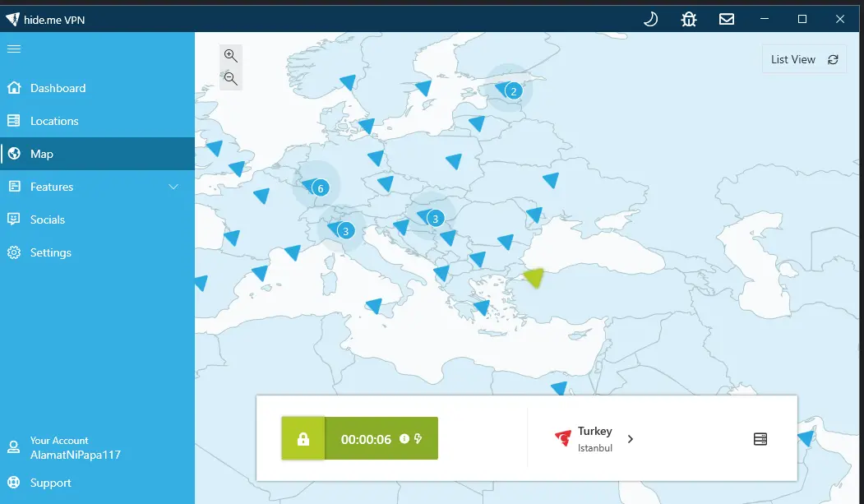The image size is (864, 504).
Task: Open the hamburger menu
Action: point(14,49)
